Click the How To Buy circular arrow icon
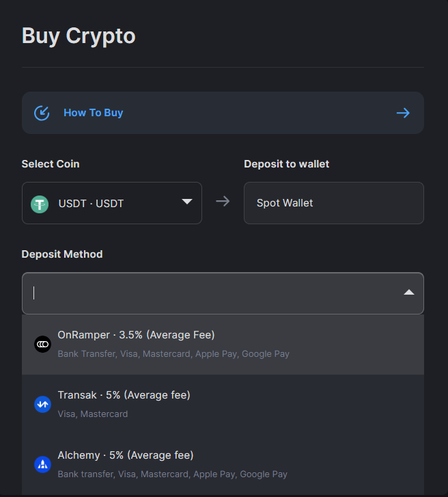 point(42,113)
